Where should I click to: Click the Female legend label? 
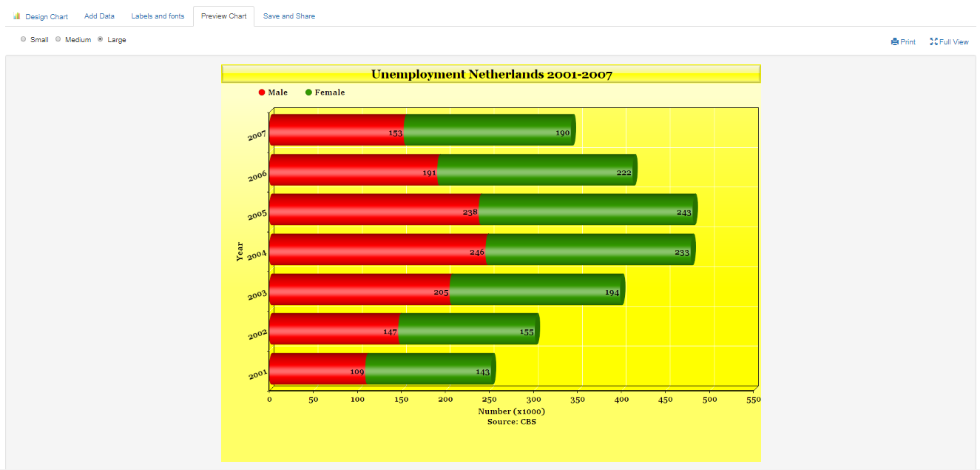point(330,93)
